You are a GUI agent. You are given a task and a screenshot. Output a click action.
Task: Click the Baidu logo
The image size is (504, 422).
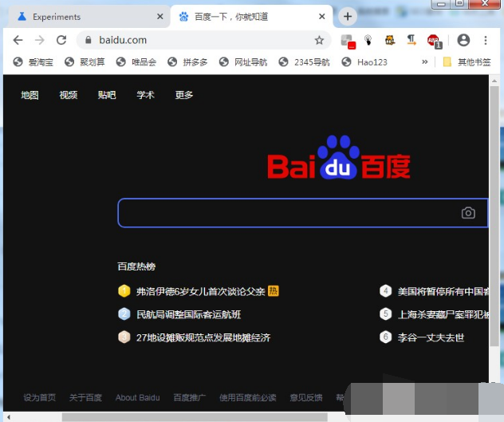pos(338,158)
